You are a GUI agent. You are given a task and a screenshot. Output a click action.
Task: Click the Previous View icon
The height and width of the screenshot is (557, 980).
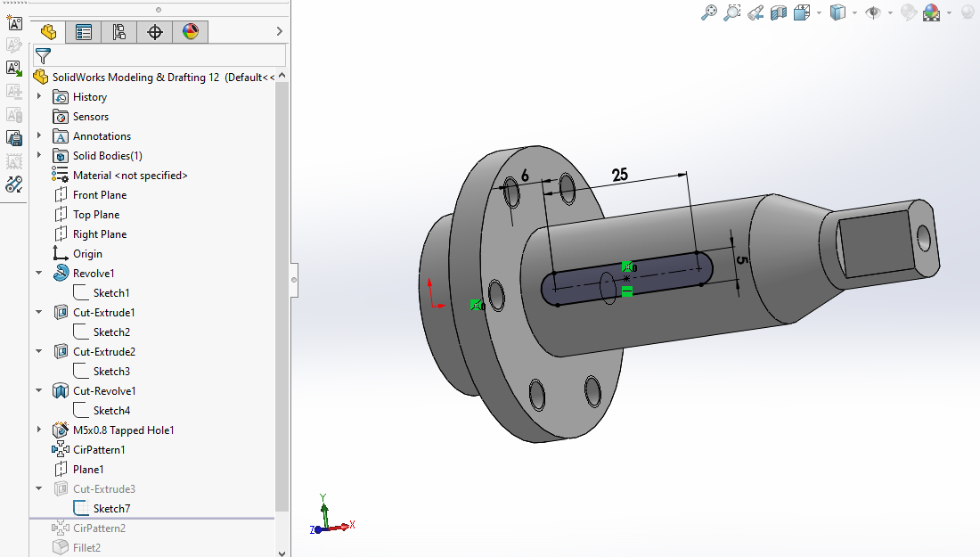click(755, 12)
